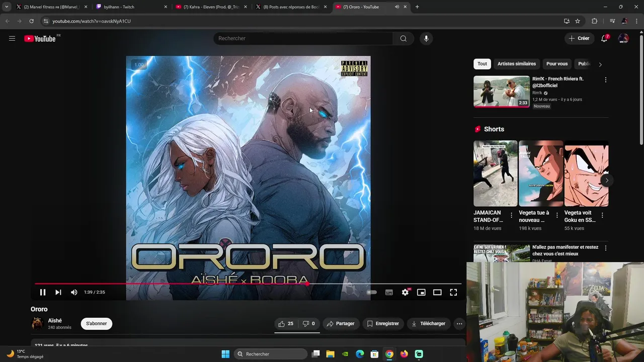Click the Créer button
The image size is (644, 362).
[x=579, y=39]
